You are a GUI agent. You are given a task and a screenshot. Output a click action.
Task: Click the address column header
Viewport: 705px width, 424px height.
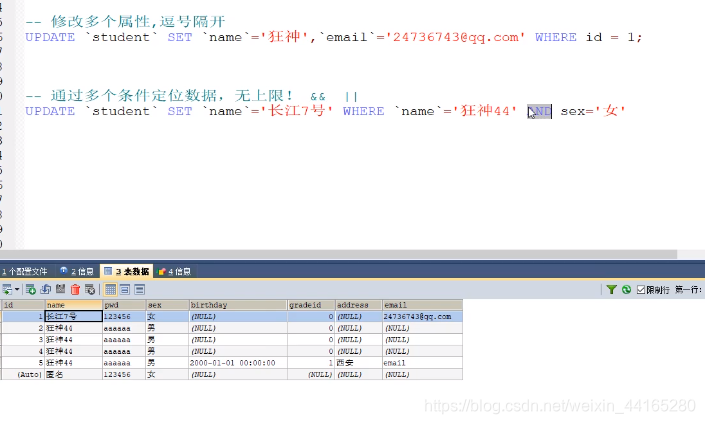[359, 305]
